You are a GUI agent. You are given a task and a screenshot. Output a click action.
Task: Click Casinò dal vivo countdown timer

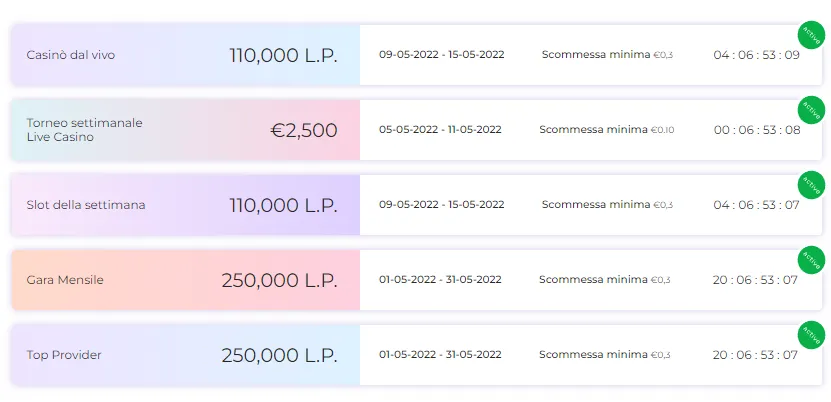coord(756,55)
